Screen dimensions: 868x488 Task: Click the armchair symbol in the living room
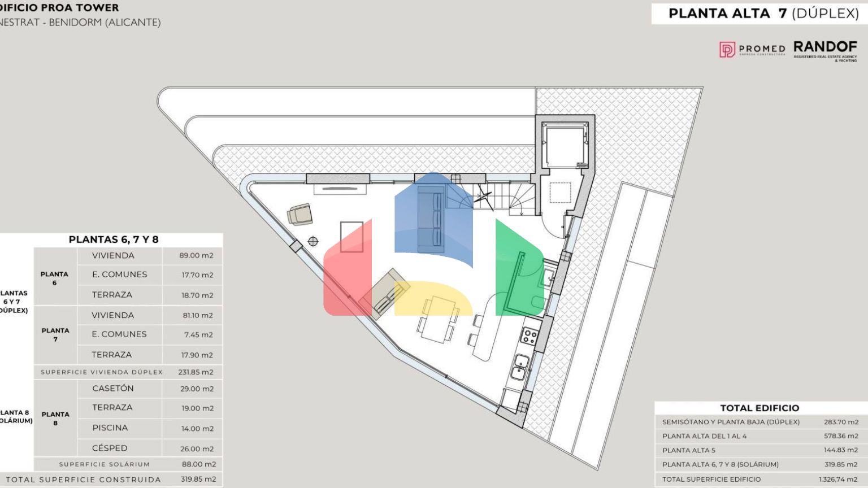click(x=300, y=215)
